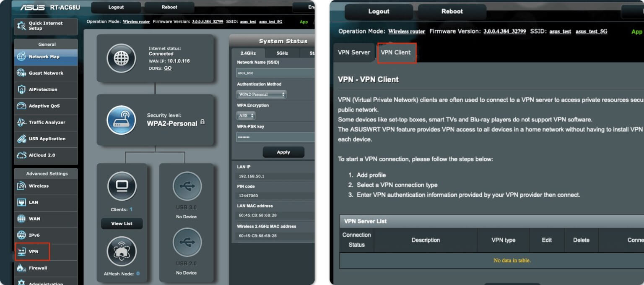The height and width of the screenshot is (285, 644).
Task: Click the lock icon next to WPA2-Personal
Action: (203, 122)
